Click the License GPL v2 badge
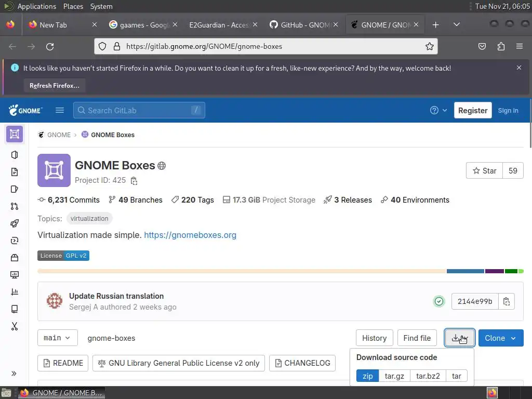Image resolution: width=532 pixels, height=399 pixels. (x=63, y=256)
